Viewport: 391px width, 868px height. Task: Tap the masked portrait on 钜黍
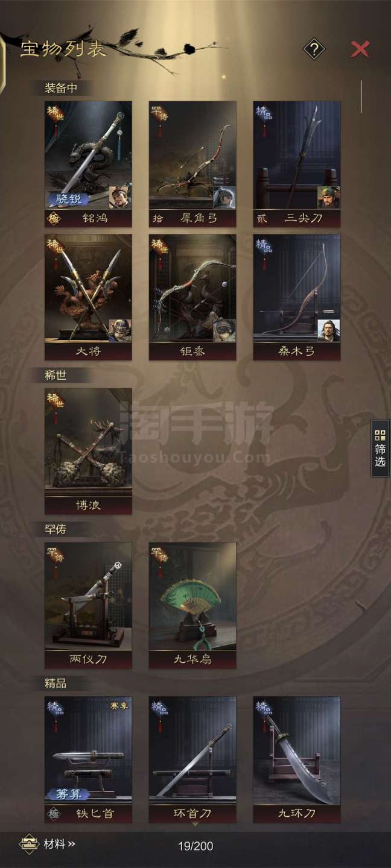point(224,331)
